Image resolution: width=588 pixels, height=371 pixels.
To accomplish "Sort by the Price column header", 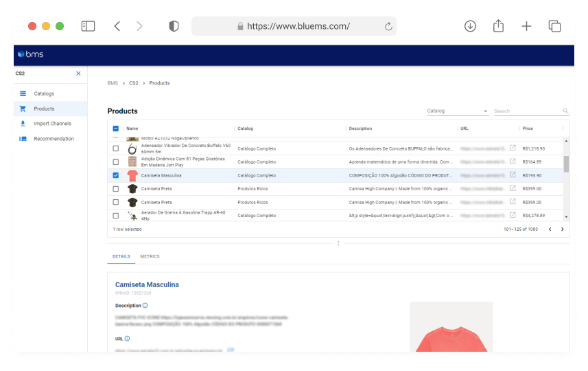I will (528, 128).
